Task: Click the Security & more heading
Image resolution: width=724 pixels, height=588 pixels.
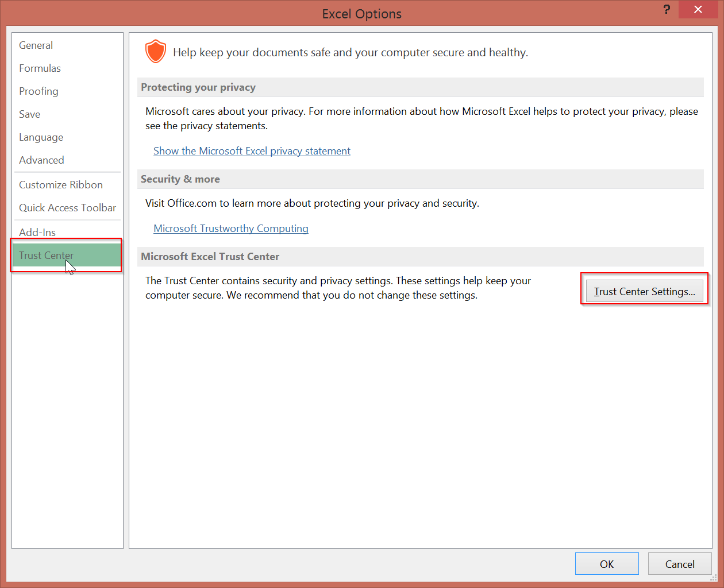Action: point(180,179)
